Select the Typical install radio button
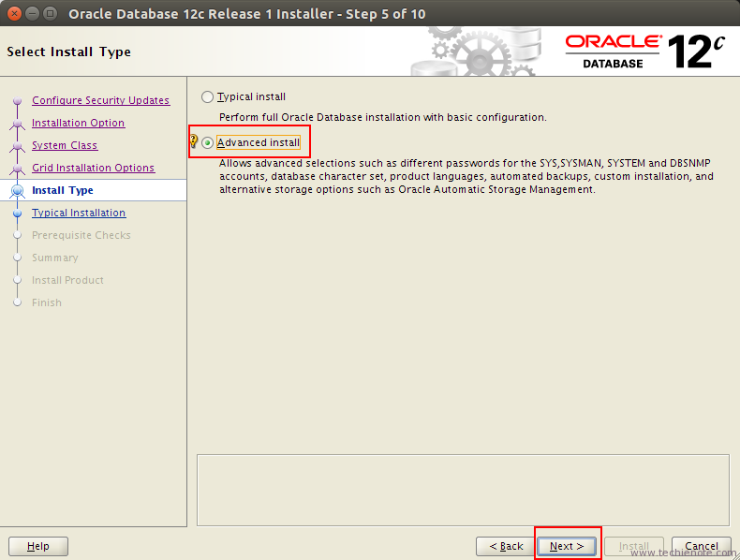Screen dimensions: 740x560 click(x=207, y=97)
